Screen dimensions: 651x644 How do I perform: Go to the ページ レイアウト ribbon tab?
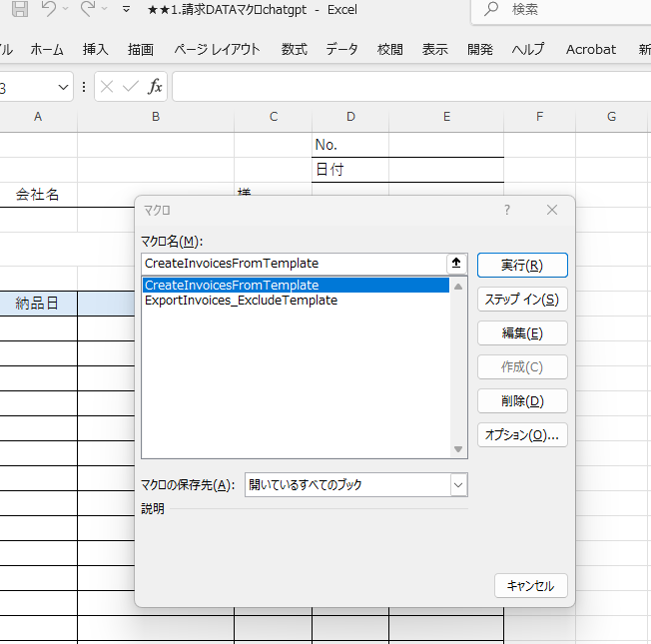point(217,49)
